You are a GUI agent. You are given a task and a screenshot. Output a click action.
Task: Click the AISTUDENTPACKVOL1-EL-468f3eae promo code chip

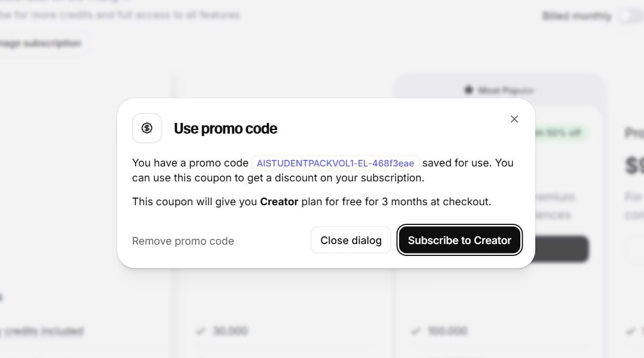click(x=335, y=163)
